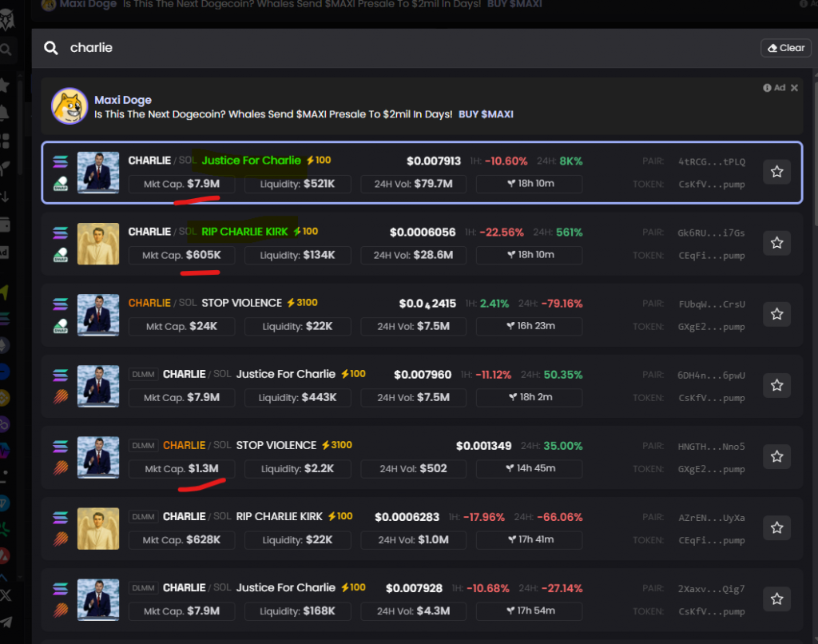
Task: Click Solana chain icon on RIP CHARLIE KIRK row
Action: pyautogui.click(x=61, y=233)
